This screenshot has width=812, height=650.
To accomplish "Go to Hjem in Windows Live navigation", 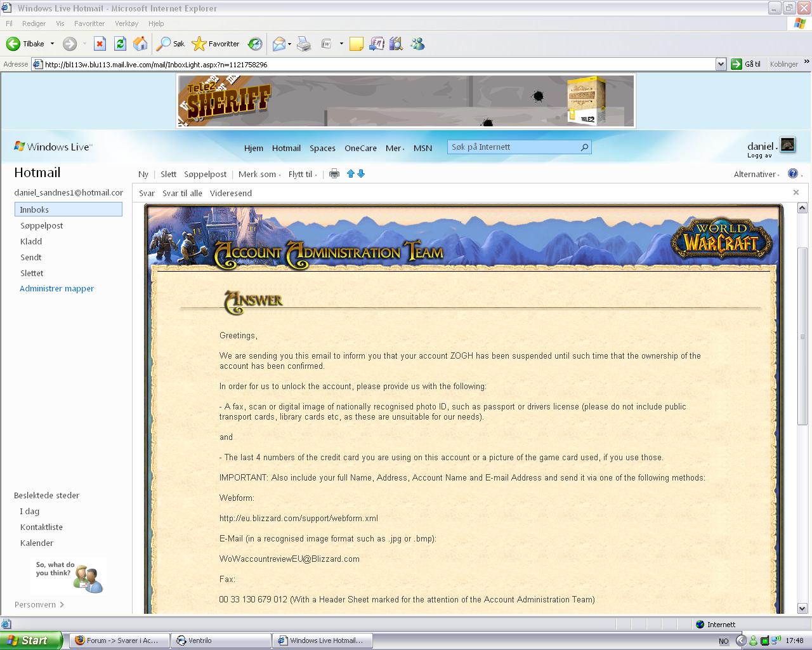I will (x=254, y=148).
